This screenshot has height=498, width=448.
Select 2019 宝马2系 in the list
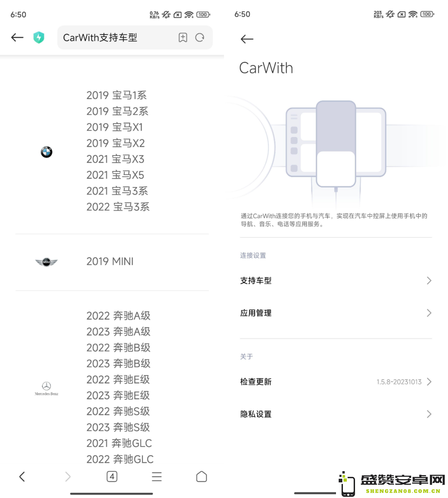click(x=117, y=111)
